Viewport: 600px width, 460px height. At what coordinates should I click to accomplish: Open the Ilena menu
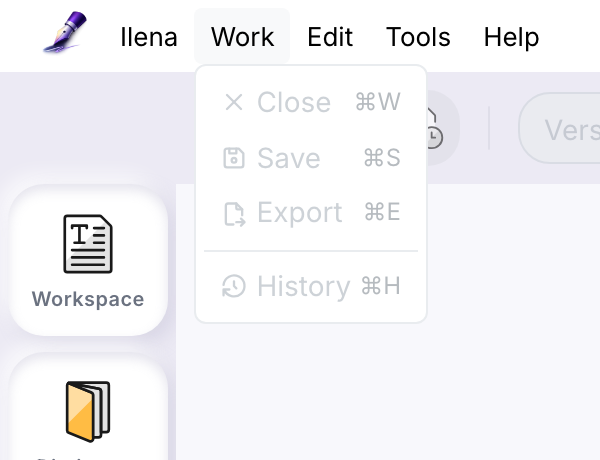[x=149, y=37]
